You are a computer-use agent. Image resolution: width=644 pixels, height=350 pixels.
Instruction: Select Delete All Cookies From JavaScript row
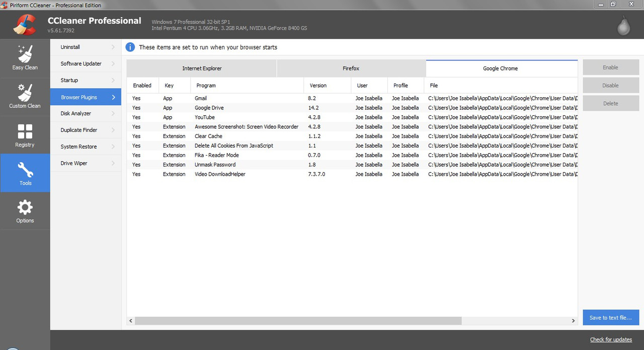pos(352,146)
